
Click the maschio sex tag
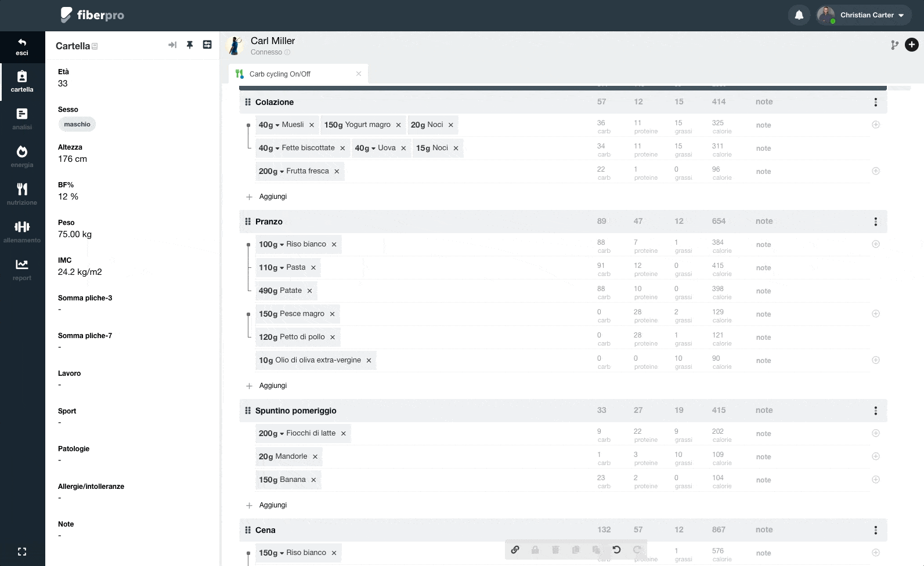[77, 124]
